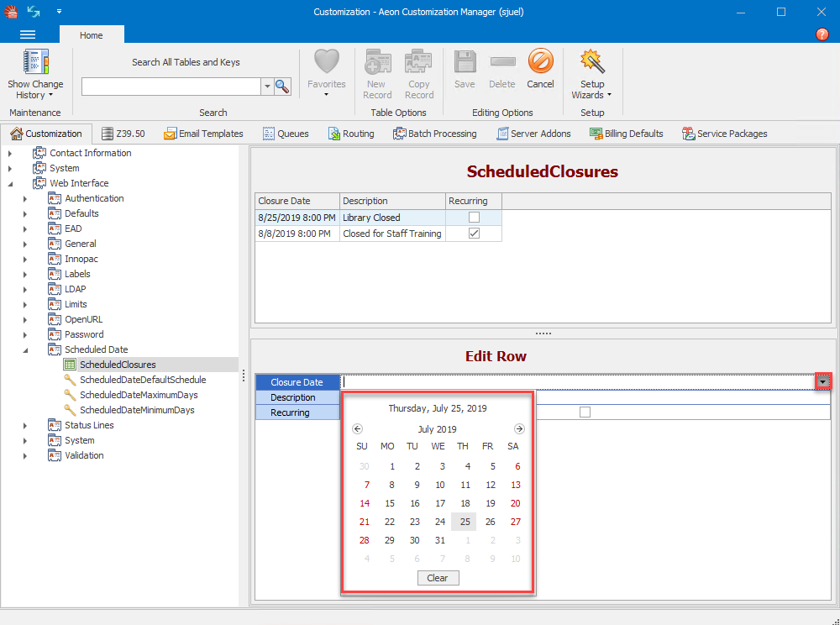Check Recurring for Library Closed row

tap(474, 218)
